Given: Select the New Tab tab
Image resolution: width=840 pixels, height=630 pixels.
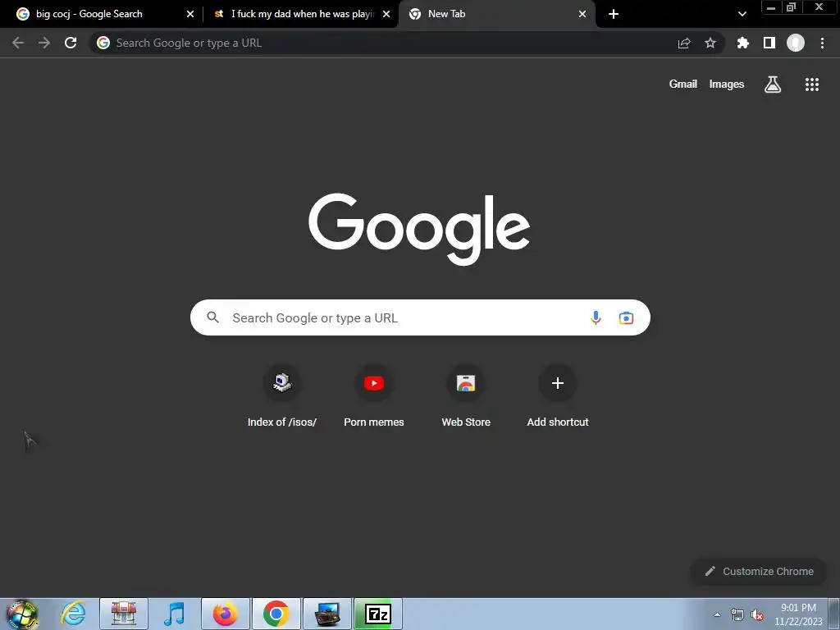Looking at the screenshot, I should [x=496, y=14].
